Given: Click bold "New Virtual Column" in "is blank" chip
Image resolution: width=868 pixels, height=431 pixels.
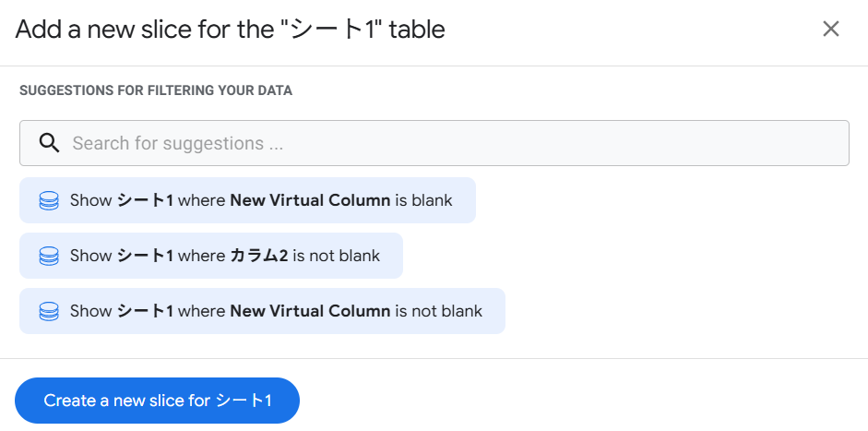Looking at the screenshot, I should (x=310, y=200).
